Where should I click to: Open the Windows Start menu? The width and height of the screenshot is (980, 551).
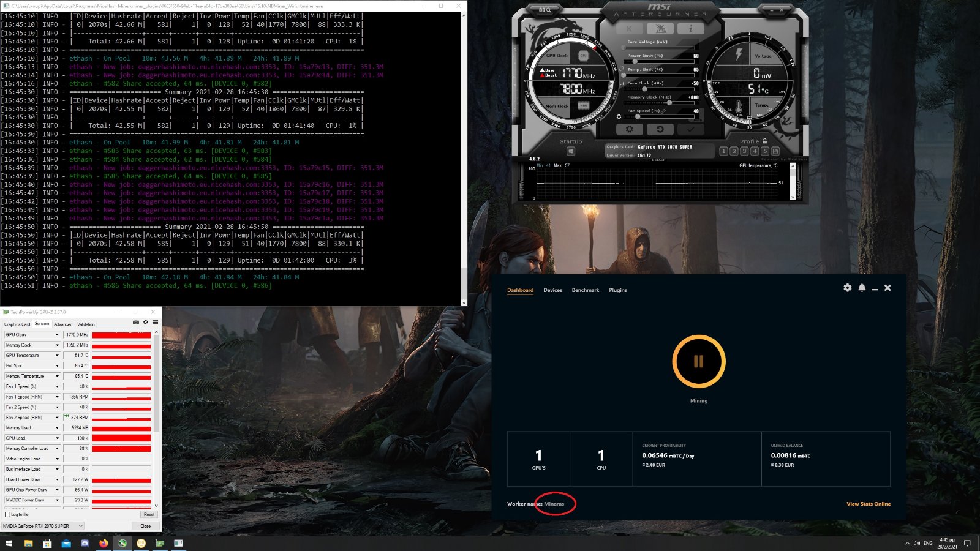pos(9,543)
